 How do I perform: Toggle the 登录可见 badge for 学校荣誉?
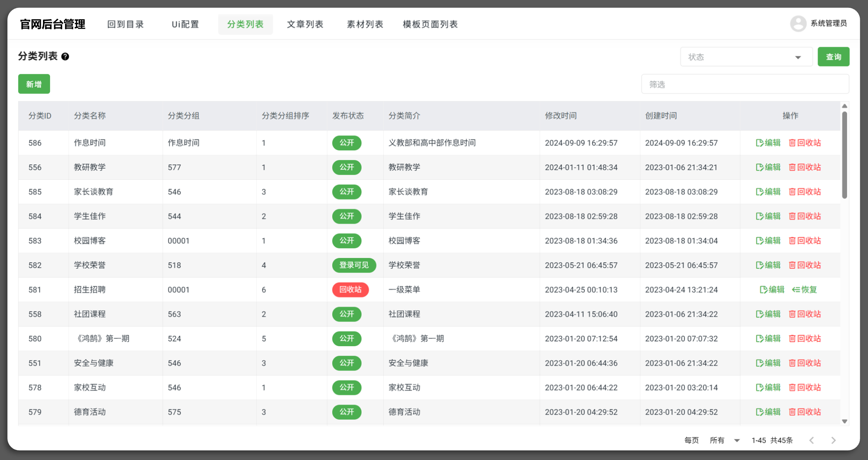click(354, 265)
